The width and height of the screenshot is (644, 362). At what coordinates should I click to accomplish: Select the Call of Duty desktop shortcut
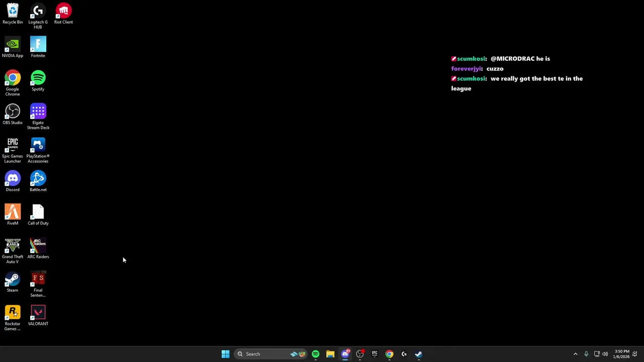pyautogui.click(x=38, y=215)
